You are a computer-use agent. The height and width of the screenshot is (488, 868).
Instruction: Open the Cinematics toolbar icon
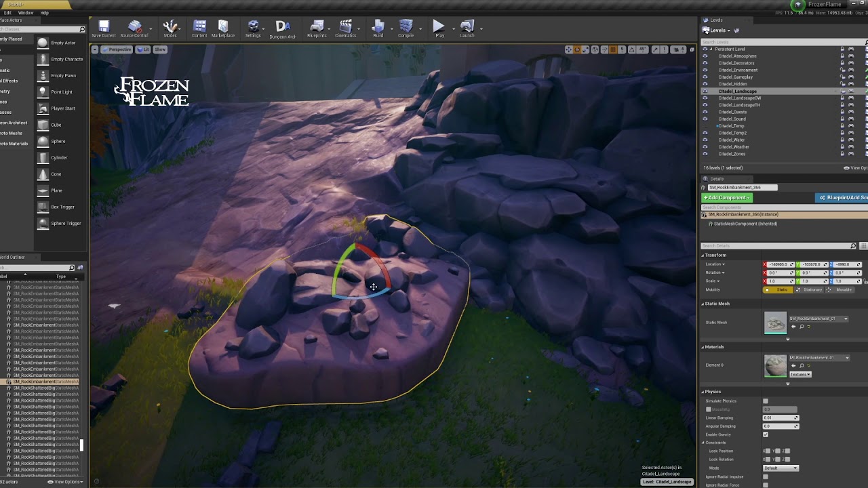(x=345, y=28)
